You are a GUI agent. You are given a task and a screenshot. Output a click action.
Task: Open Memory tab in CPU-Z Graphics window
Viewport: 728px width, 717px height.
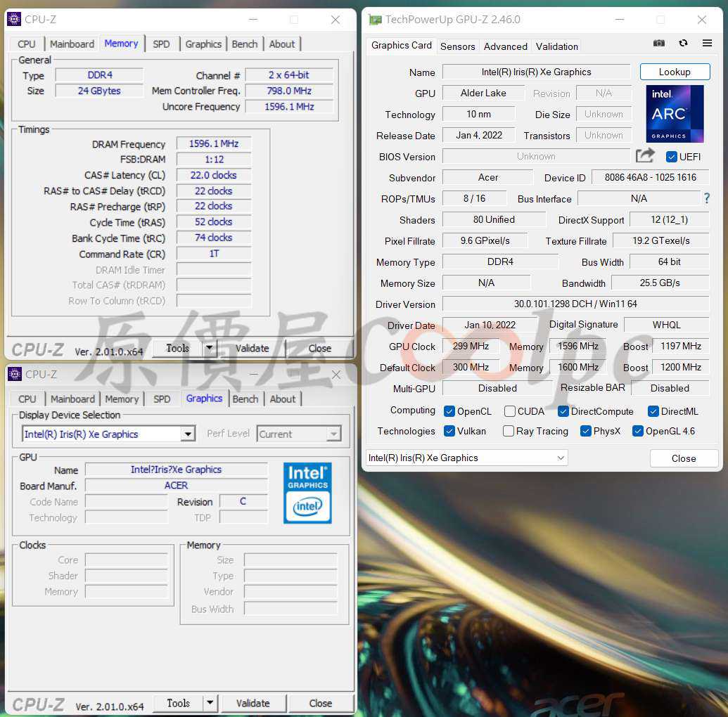tap(122, 399)
